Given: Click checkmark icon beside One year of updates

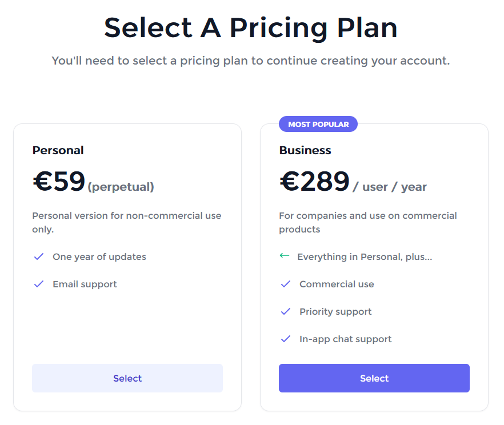Looking at the screenshot, I should pyautogui.click(x=39, y=256).
